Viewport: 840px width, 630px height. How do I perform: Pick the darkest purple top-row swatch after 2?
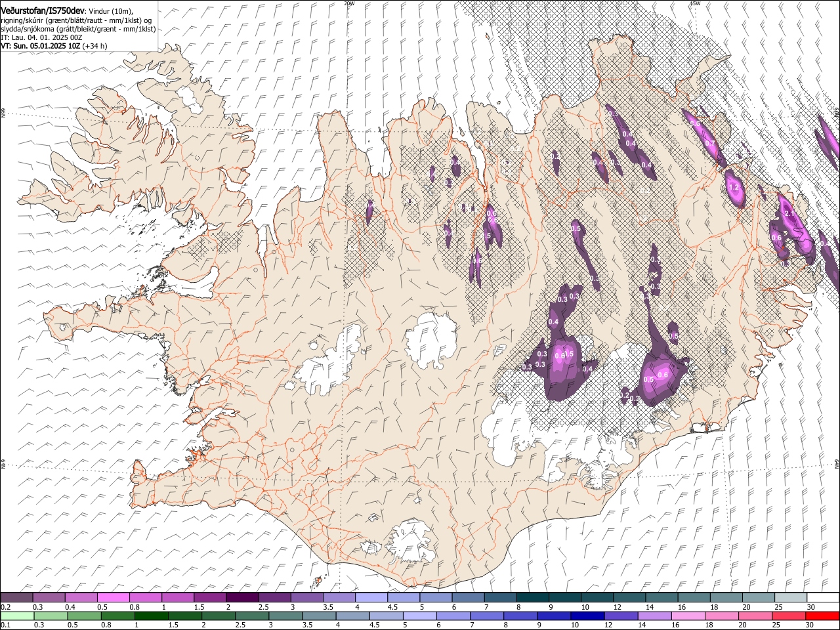coord(242,598)
